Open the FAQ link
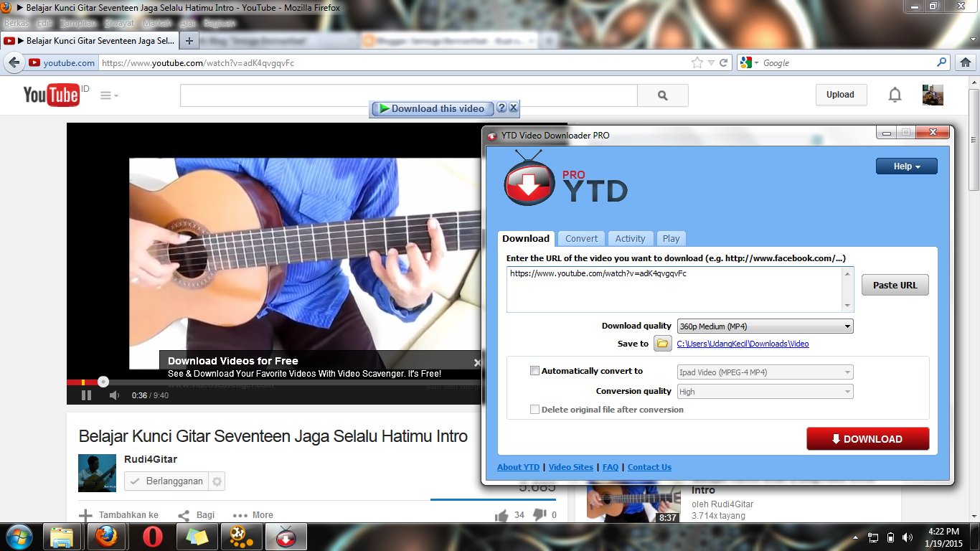Image resolution: width=980 pixels, height=551 pixels. point(611,467)
